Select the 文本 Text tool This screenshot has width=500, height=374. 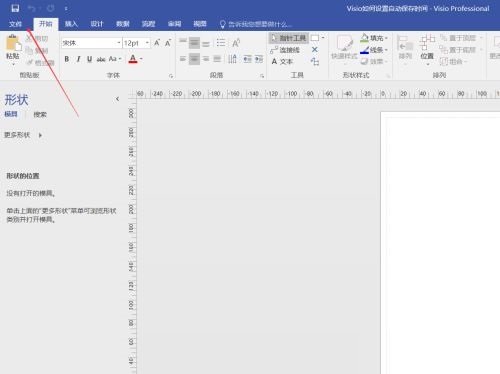(282, 62)
